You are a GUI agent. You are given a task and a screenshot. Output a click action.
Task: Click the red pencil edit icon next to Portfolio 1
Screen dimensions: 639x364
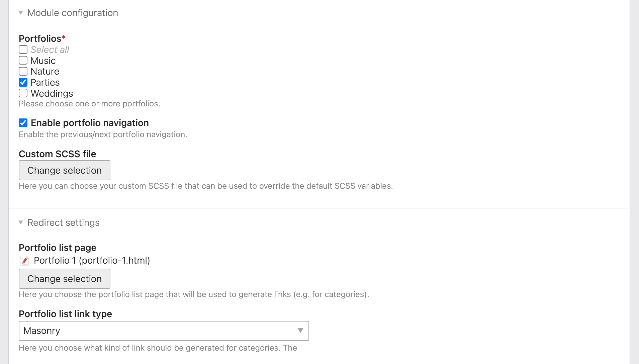click(25, 261)
